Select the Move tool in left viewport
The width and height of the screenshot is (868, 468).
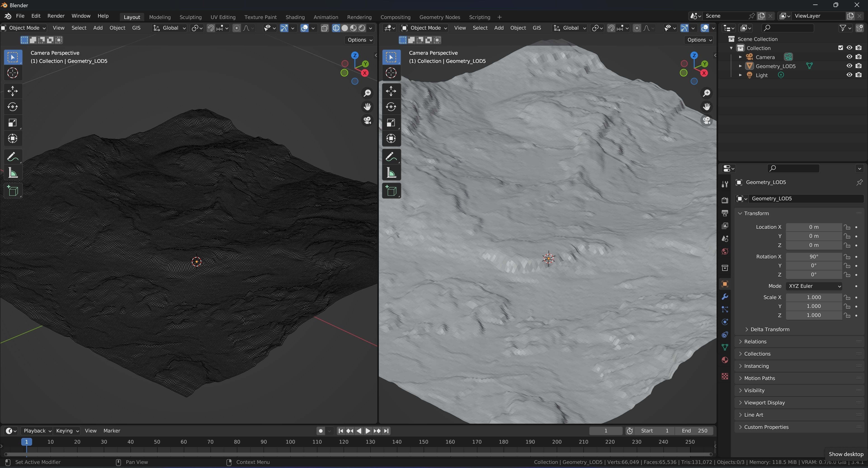point(12,91)
